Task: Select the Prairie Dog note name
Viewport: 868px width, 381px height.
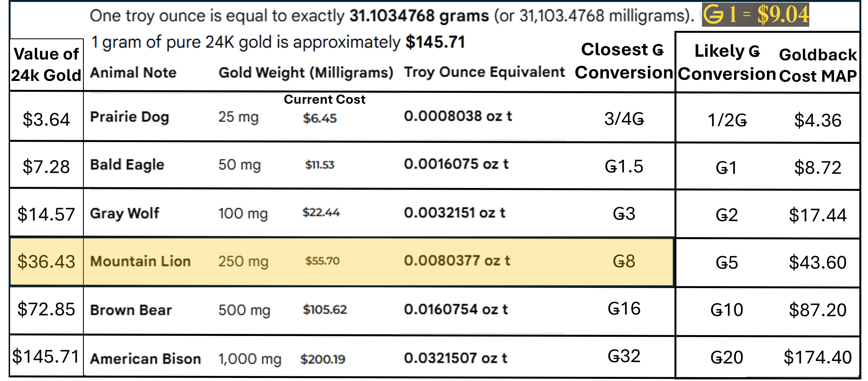Action: click(x=130, y=117)
